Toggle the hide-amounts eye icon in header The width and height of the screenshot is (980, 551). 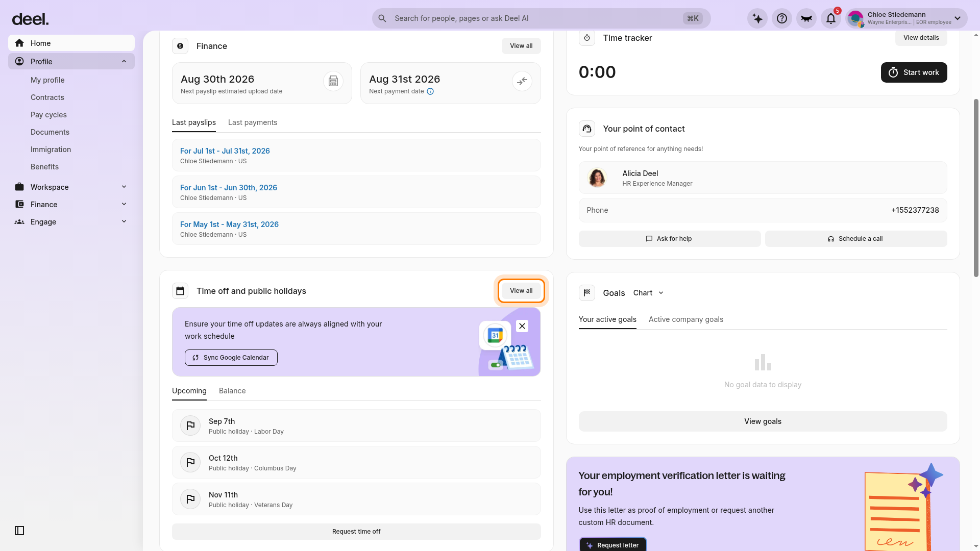pos(806,18)
